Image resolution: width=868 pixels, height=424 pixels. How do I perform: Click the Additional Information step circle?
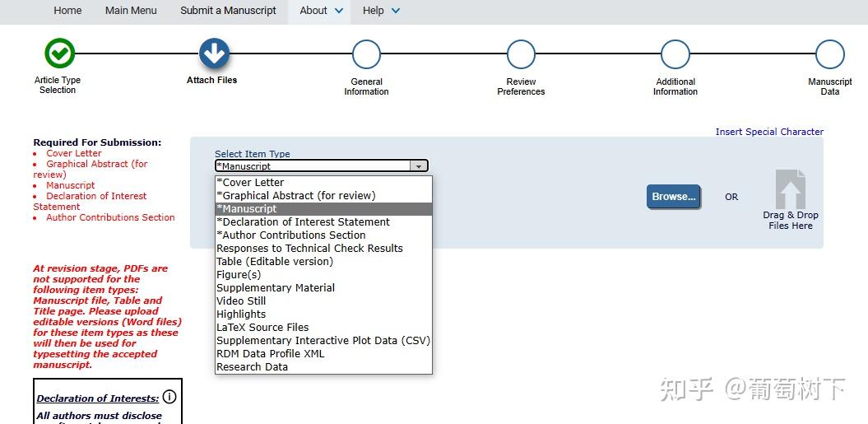pyautogui.click(x=675, y=55)
